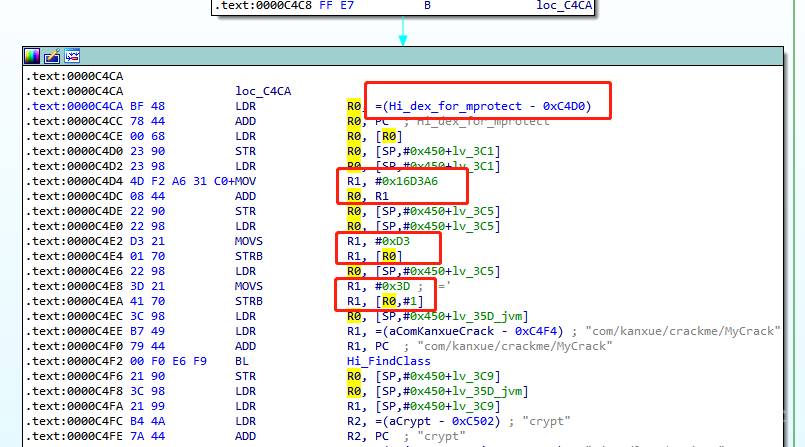The width and height of the screenshot is (805, 447).
Task: Select the address .text:0000C4C8 in the top block
Action: coord(264,6)
